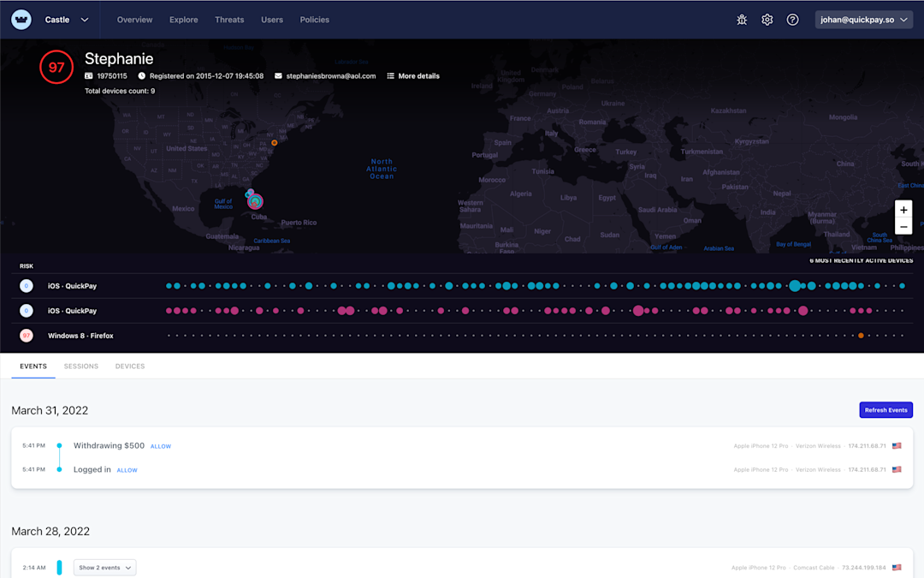This screenshot has width=924, height=578.
Task: Expand Show 2 events dropdown
Action: click(x=105, y=568)
